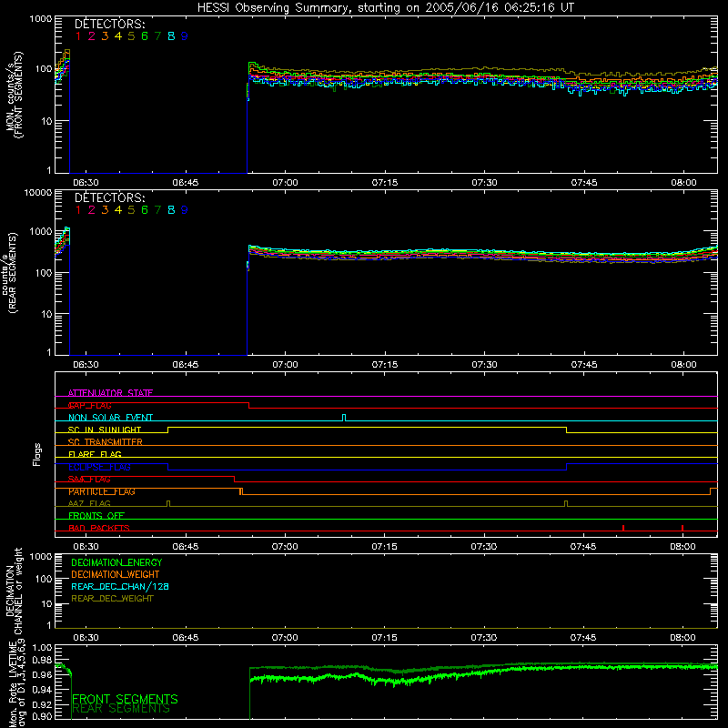Click the BAD_PACKETS flag label
The image size is (728, 728).
(99, 528)
